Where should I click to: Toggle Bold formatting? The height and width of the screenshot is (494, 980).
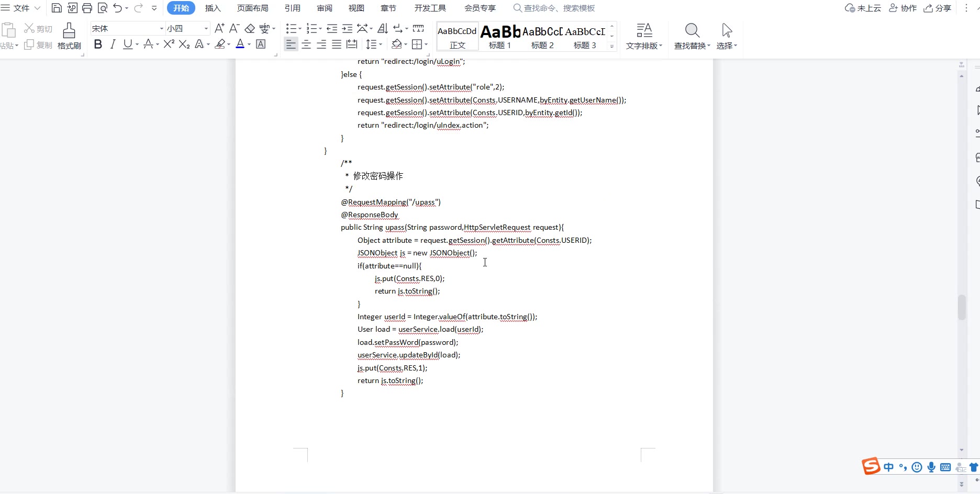click(98, 44)
